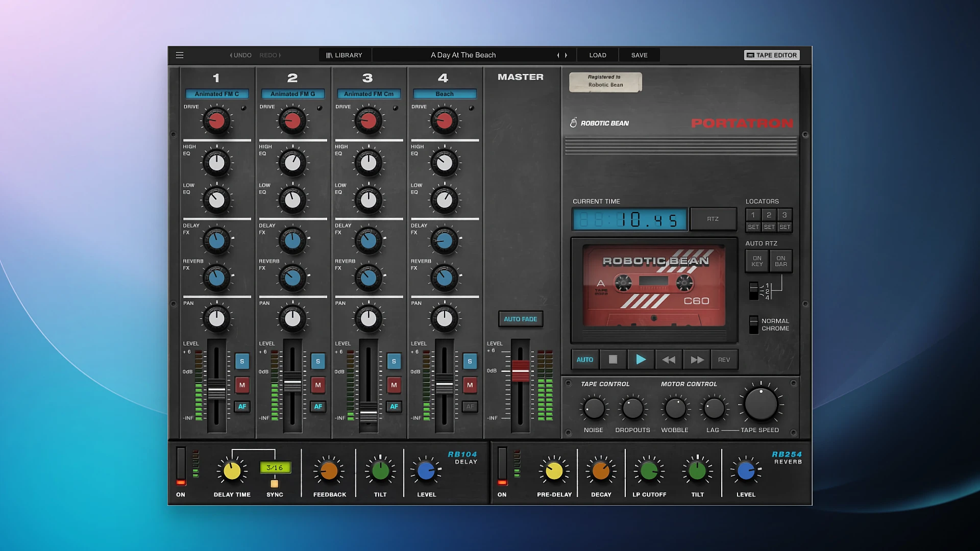
Task: Stop tape playback
Action: 613,360
